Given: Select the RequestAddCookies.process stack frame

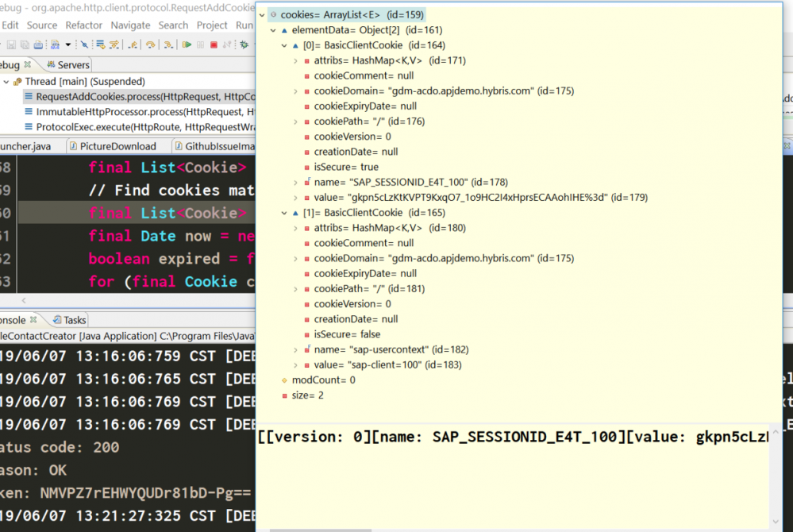Looking at the screenshot, I should (139, 97).
